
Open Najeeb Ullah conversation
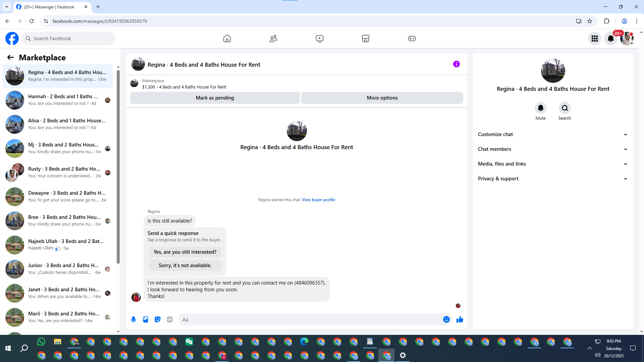pyautogui.click(x=58, y=245)
